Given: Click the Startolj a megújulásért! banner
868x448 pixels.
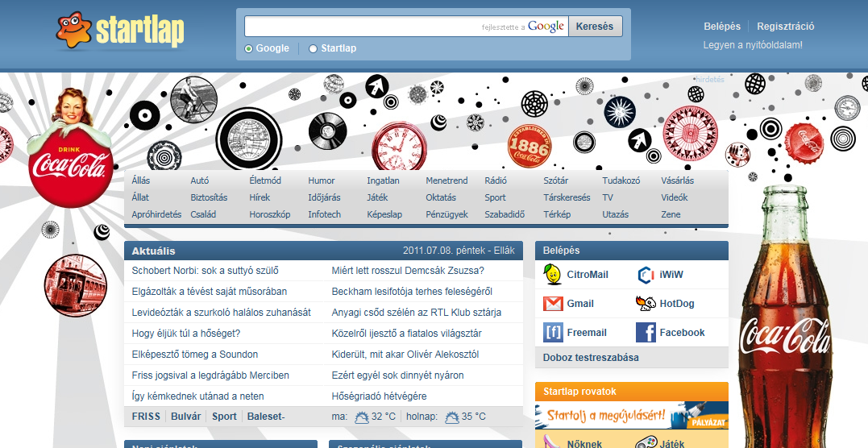Looking at the screenshot, I should coord(632,415).
